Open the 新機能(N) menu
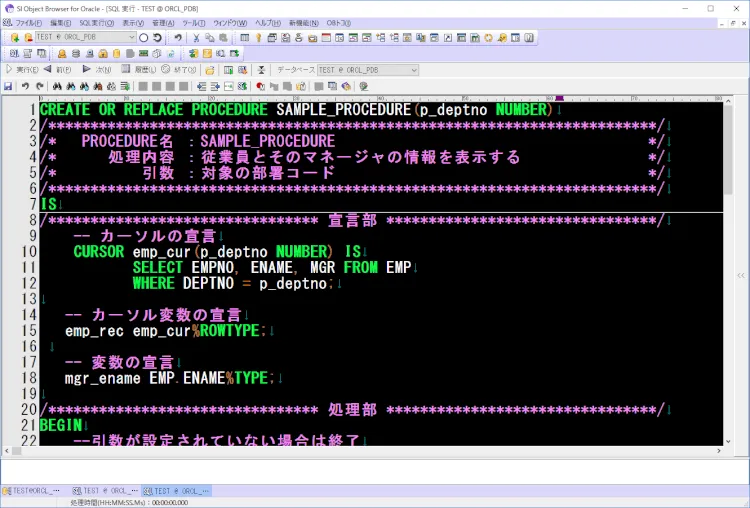 303,23
